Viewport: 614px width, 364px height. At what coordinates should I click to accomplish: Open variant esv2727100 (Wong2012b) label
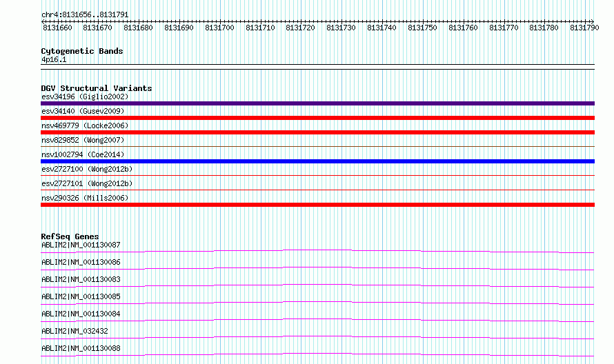point(87,169)
